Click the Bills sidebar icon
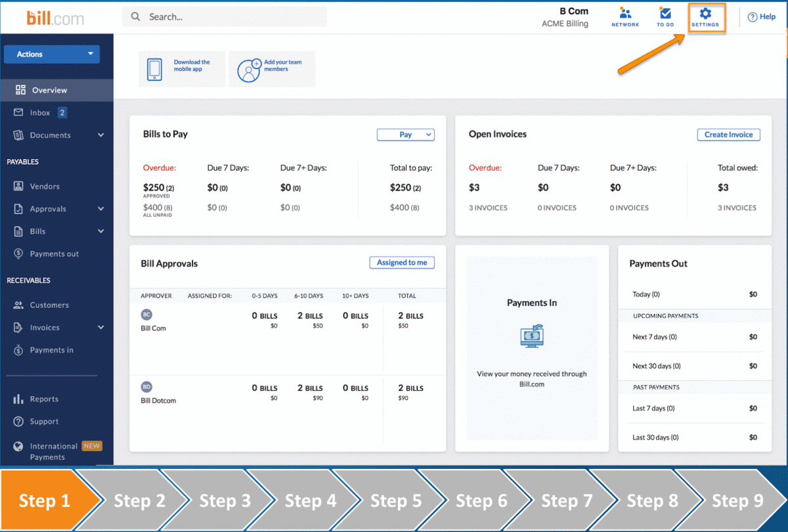 (18, 231)
